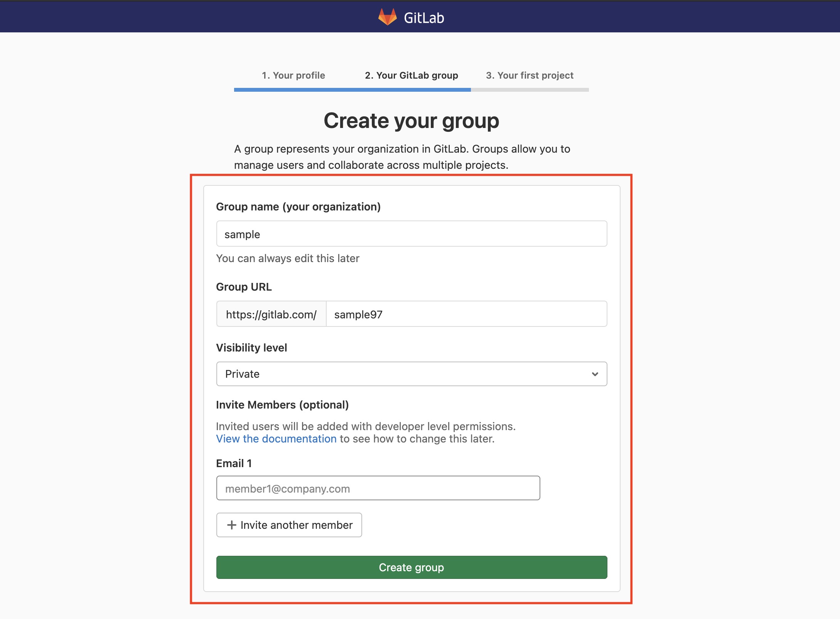Select the Your GitLab group step
Image resolution: width=840 pixels, height=619 pixels.
(x=412, y=75)
